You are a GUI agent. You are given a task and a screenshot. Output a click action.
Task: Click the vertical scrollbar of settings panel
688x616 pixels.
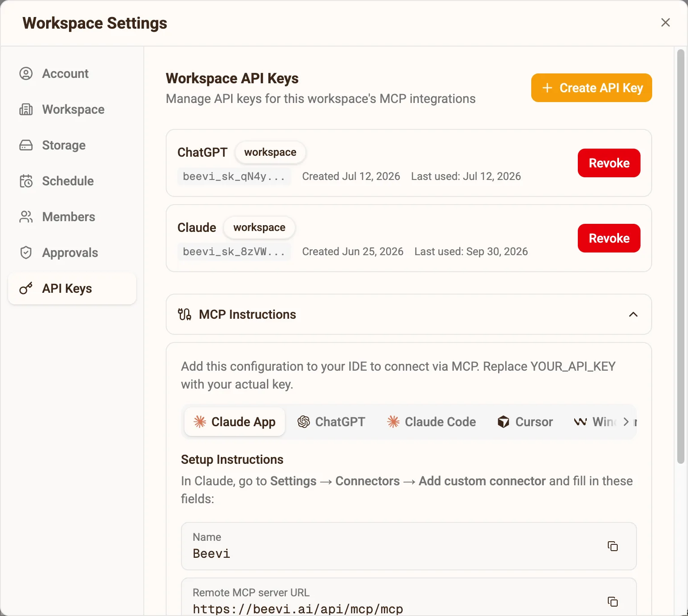680,257
